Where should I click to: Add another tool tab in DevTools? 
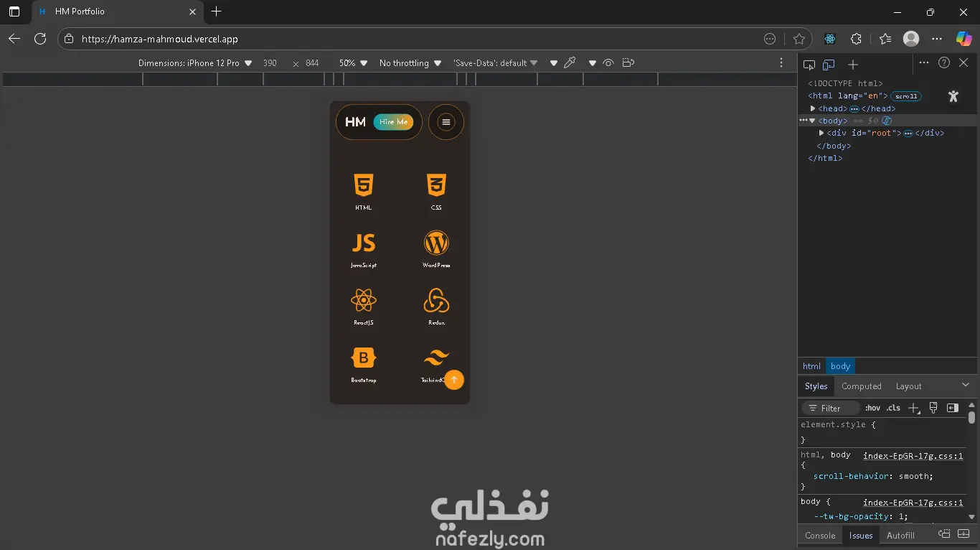click(853, 65)
